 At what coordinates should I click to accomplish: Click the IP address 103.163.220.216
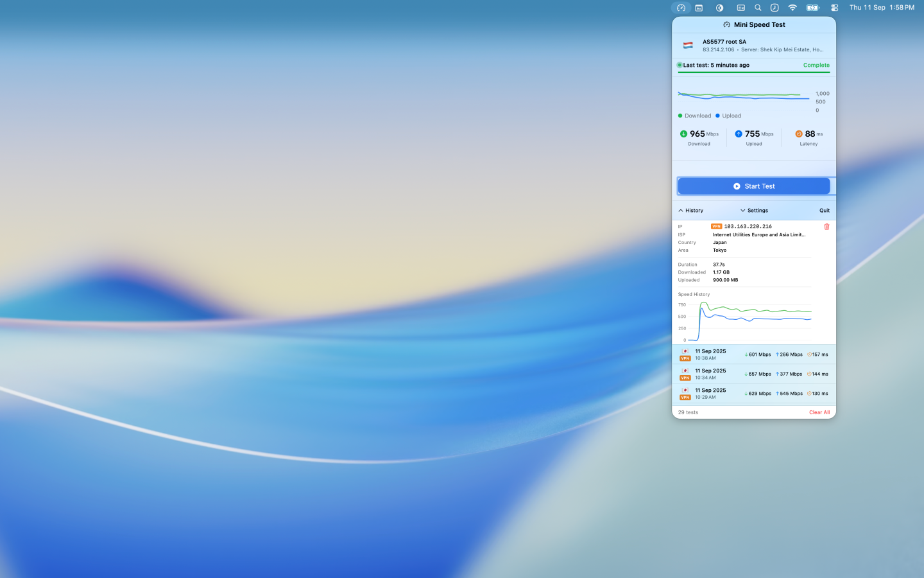(748, 227)
